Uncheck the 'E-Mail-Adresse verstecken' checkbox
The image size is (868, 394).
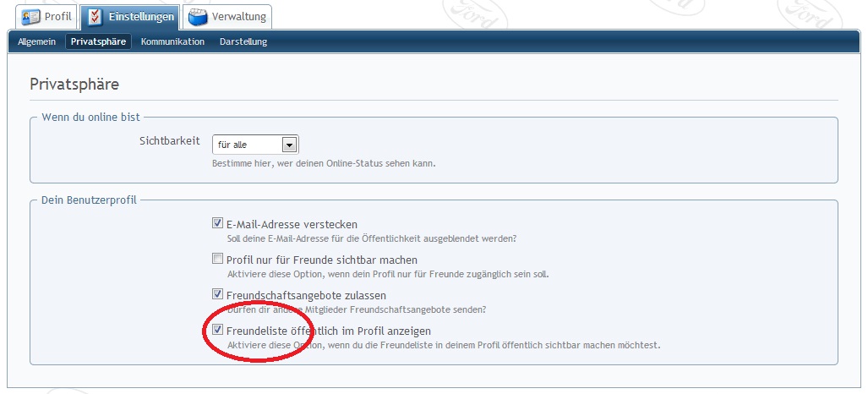click(x=217, y=224)
